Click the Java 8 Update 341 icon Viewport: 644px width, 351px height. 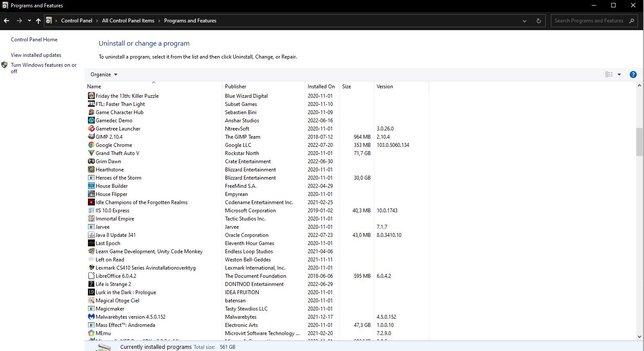[91, 235]
